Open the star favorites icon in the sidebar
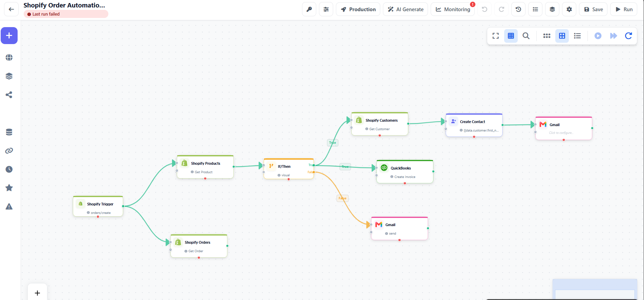Viewport: 644px width, 300px height. point(9,188)
